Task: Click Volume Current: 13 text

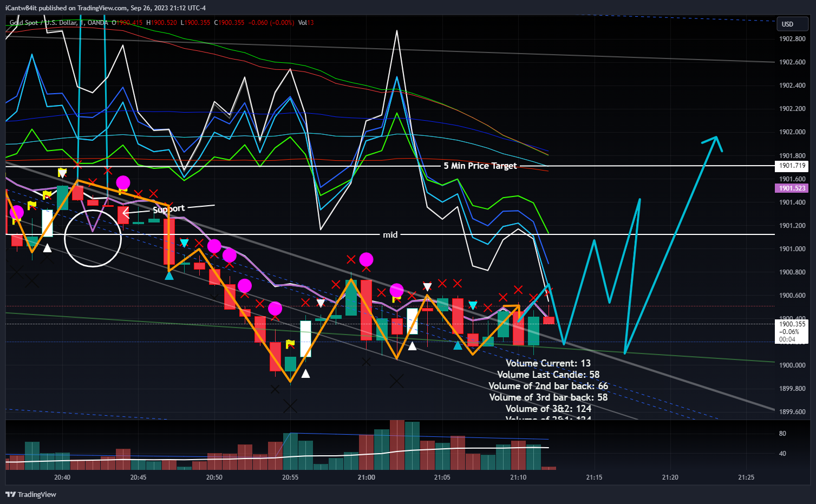Action: (548, 363)
